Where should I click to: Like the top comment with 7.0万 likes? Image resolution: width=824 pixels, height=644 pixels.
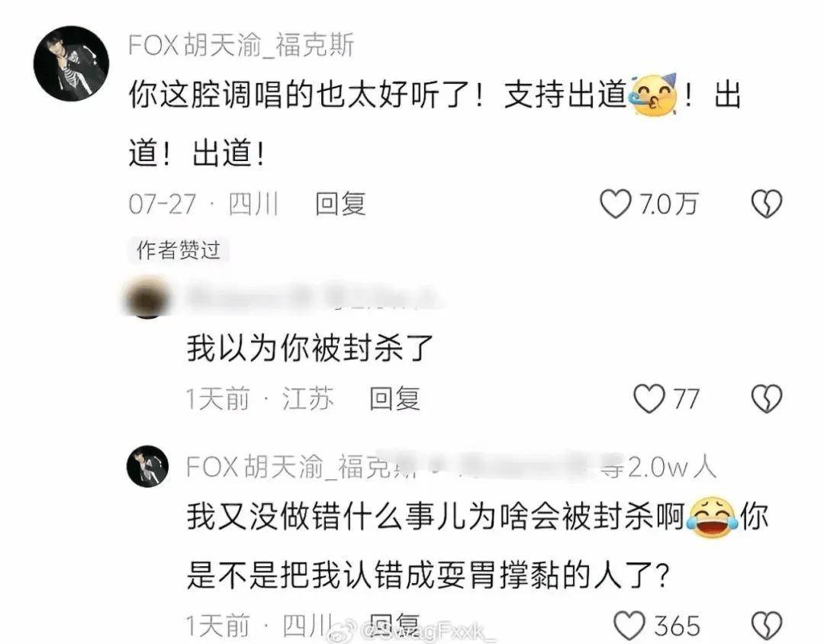(616, 204)
